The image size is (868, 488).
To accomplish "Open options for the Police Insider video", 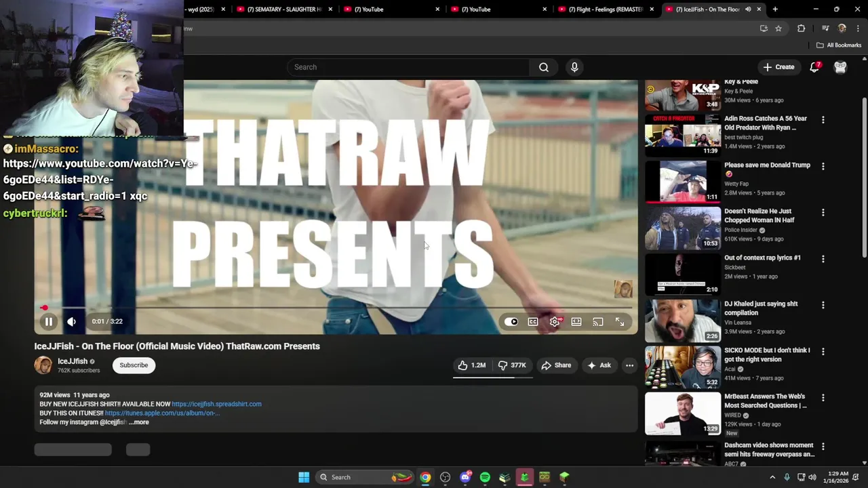I will click(x=823, y=212).
